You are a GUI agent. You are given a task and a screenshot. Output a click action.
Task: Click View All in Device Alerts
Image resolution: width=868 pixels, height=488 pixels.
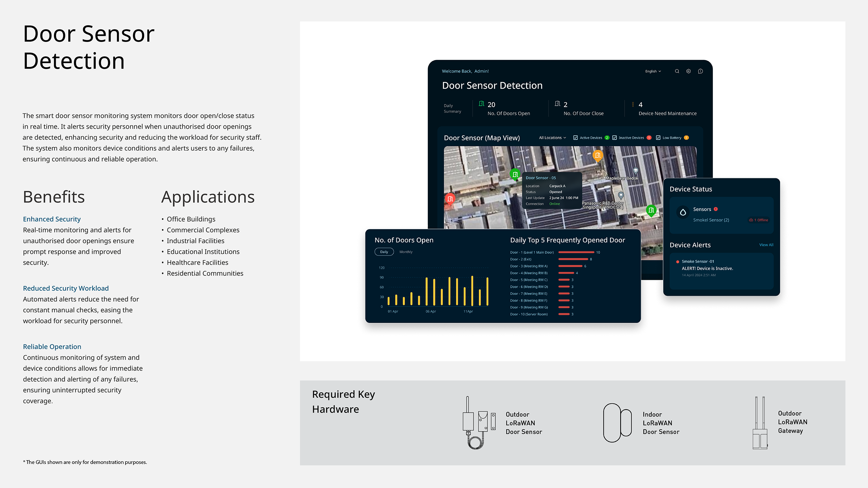pos(766,245)
